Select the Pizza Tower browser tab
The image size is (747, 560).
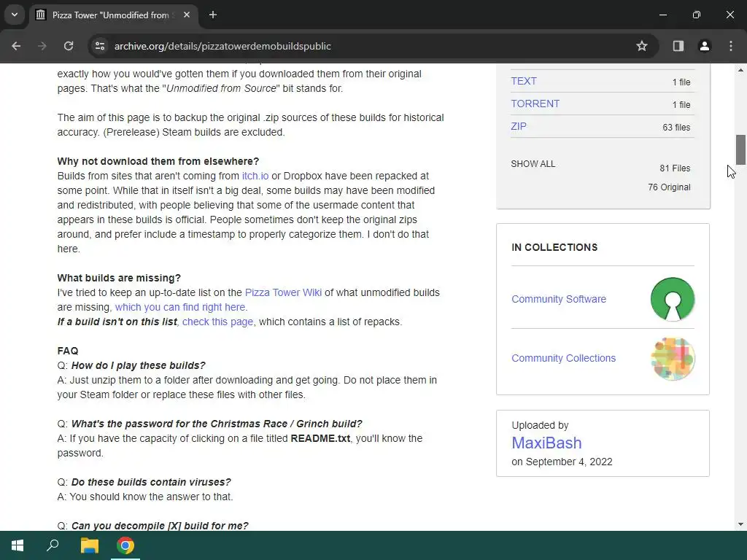113,15
